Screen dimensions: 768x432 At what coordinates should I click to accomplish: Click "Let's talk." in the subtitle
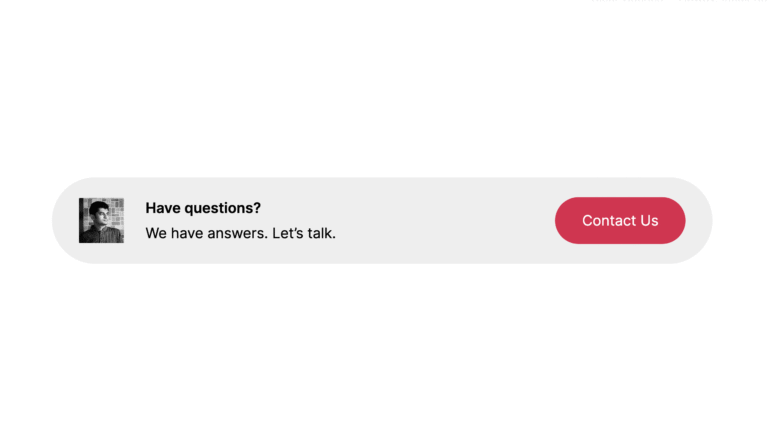(x=304, y=233)
